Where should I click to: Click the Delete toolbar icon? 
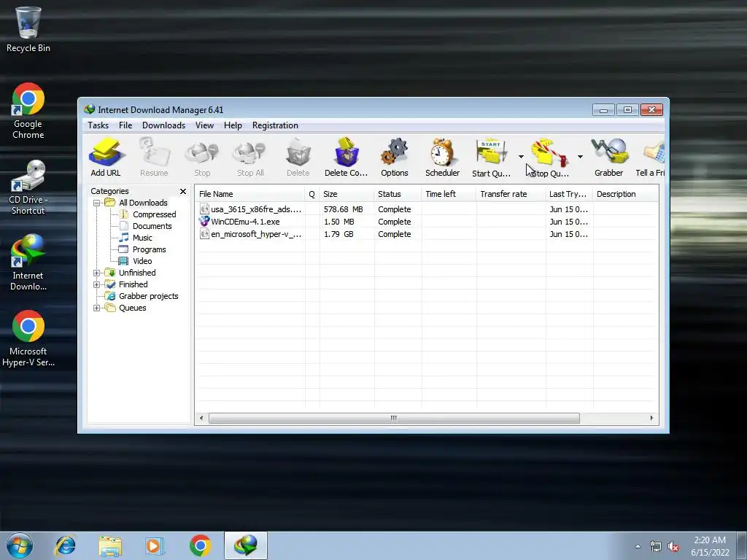[x=298, y=157]
